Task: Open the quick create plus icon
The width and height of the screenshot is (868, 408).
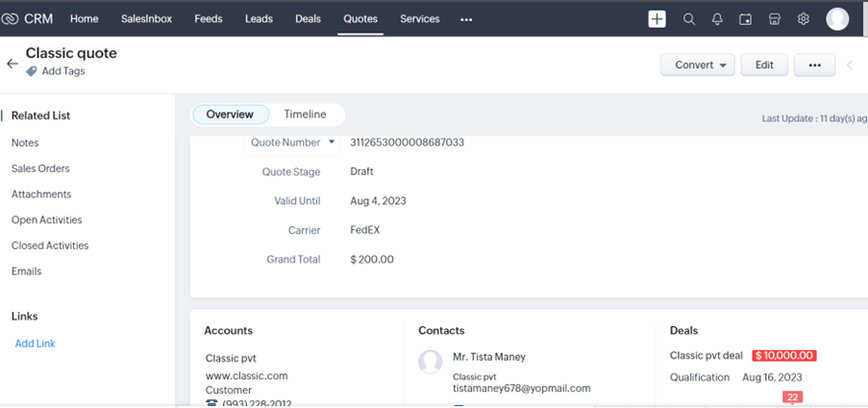Action: click(657, 19)
